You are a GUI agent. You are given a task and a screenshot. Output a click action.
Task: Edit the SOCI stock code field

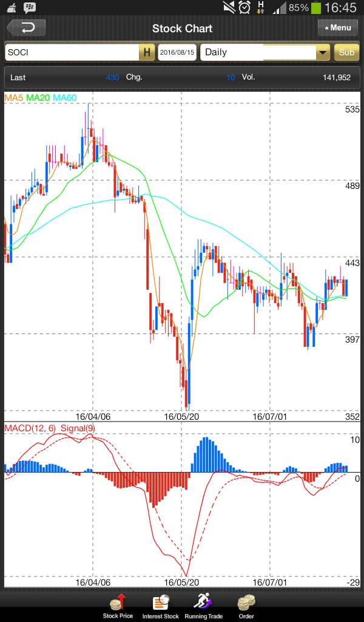pyautogui.click(x=72, y=52)
